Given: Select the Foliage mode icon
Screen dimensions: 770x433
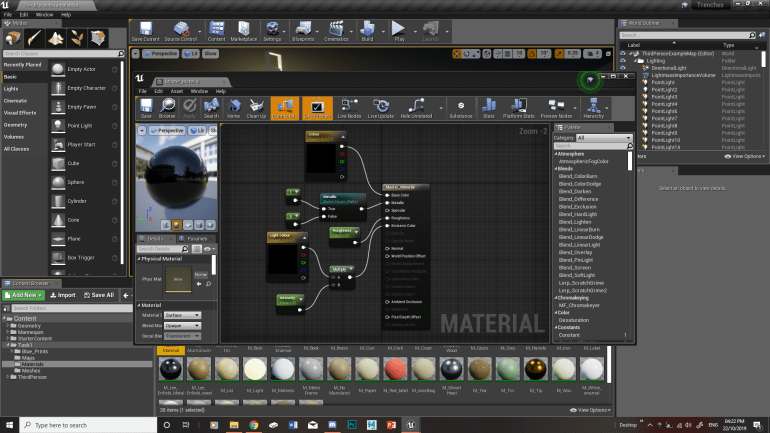Looking at the screenshot, I should pyautogui.click(x=77, y=38).
